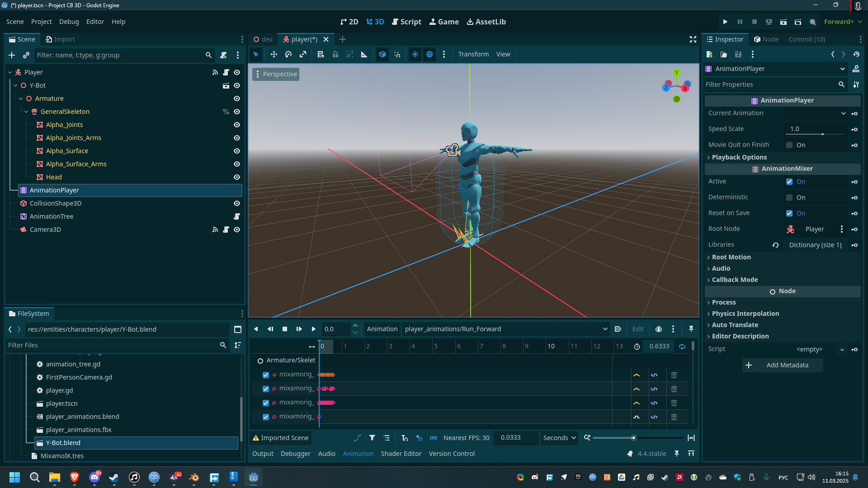This screenshot has width=868, height=488.
Task: Click the Perspective view menu button
Action: [276, 74]
